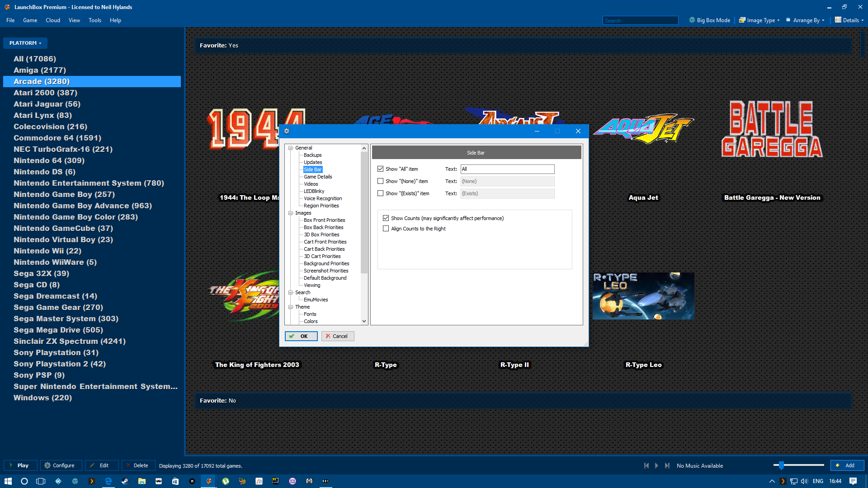Open the PLATFORM dropdown
The width and height of the screenshot is (868, 488).
click(x=25, y=43)
